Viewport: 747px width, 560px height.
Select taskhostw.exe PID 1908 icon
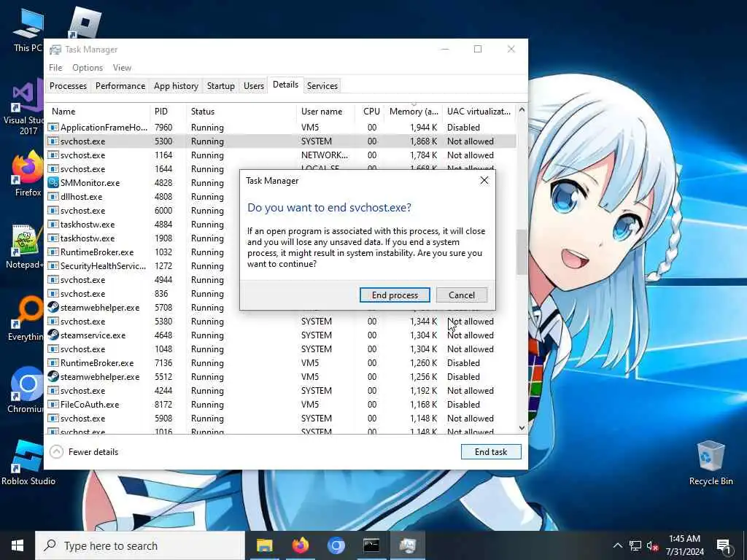53,238
